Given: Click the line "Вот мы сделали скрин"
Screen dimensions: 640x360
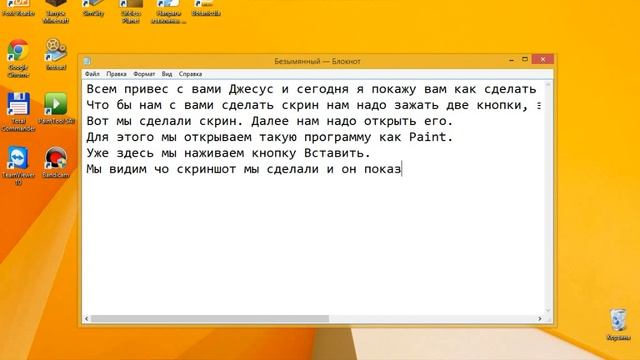Looking at the screenshot, I should coord(270,121).
